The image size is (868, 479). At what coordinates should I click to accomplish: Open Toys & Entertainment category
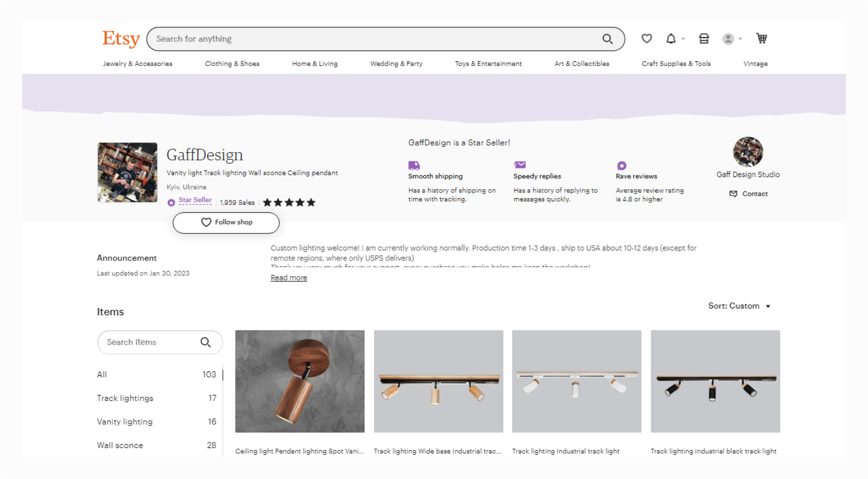(x=488, y=64)
